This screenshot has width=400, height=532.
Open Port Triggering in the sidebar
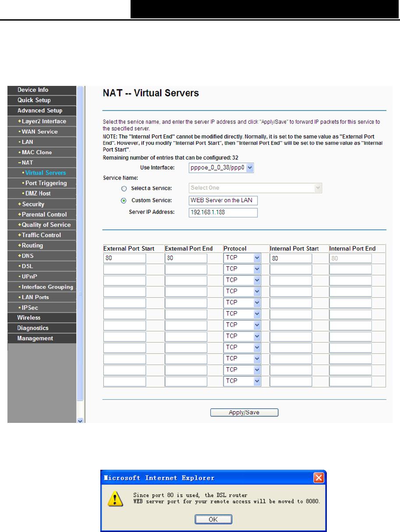46,183
